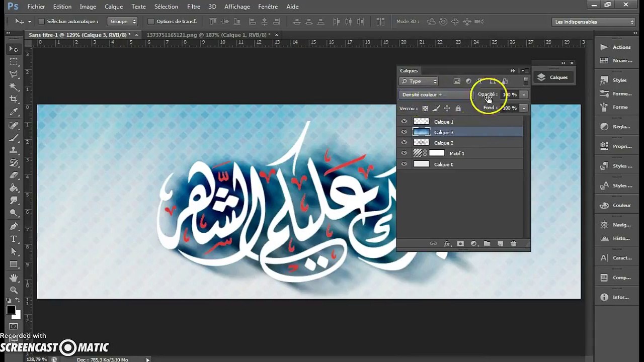Open the Couleur panel
Screen dimensions: 644x362
[615, 205]
